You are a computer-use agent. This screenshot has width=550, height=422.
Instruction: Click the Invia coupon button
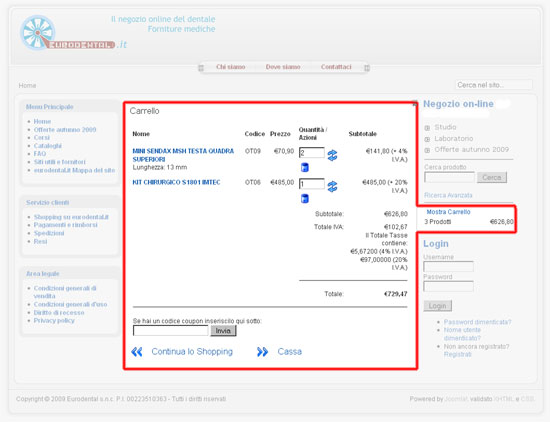(x=223, y=331)
